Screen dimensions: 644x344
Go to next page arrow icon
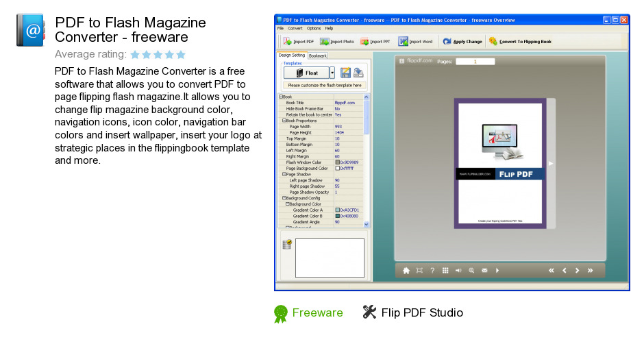point(577,271)
